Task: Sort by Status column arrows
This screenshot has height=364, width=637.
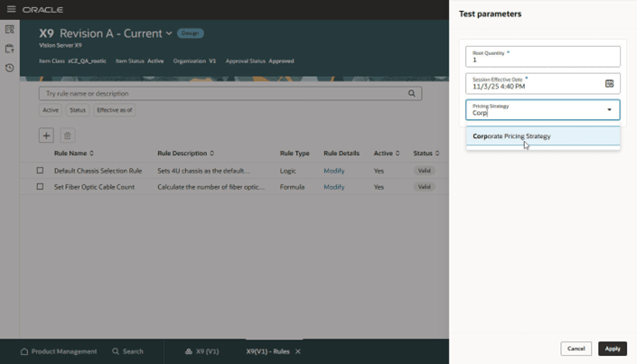Action: 437,154
